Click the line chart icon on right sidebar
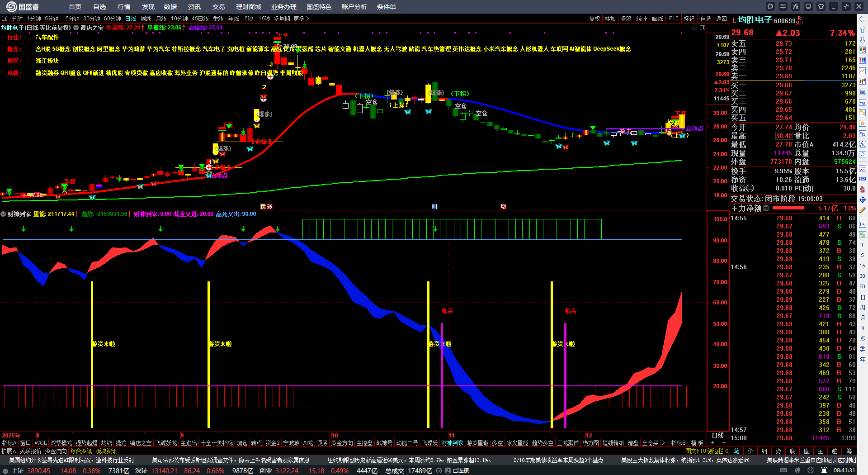The image size is (868, 475). [863, 71]
